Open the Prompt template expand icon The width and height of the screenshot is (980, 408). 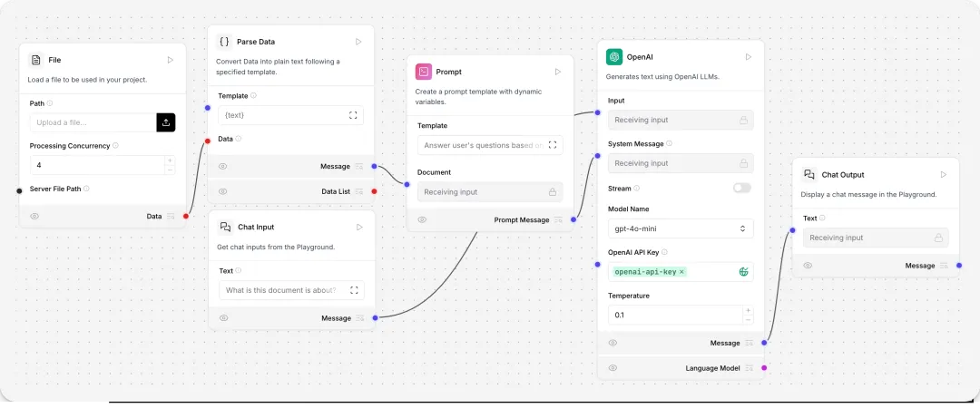[x=553, y=145]
